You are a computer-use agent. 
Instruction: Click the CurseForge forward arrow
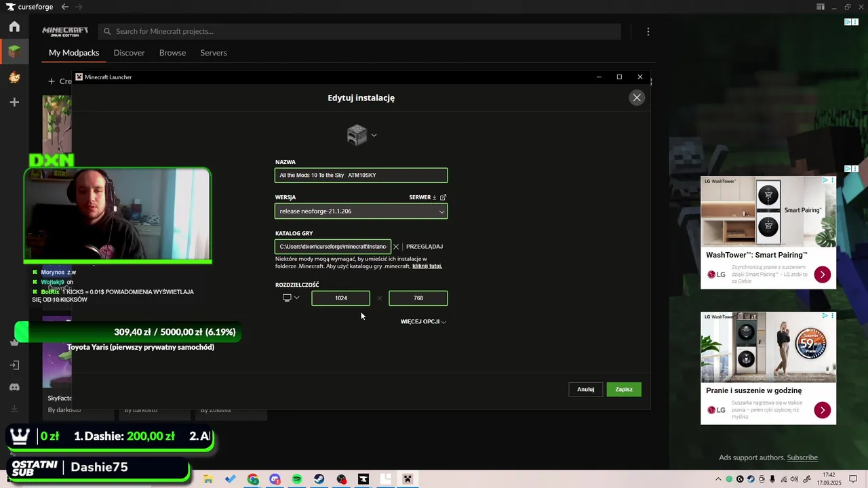click(x=79, y=7)
